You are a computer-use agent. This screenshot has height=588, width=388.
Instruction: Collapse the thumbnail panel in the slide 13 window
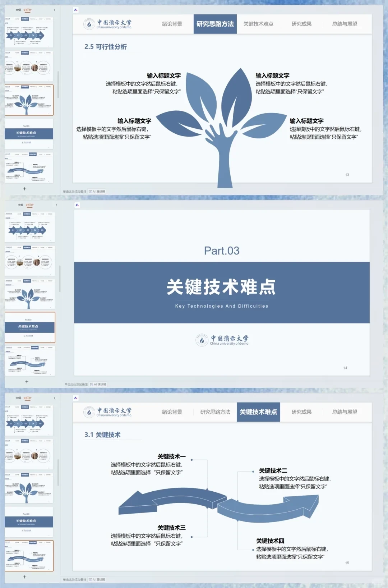pyautogui.click(x=55, y=10)
